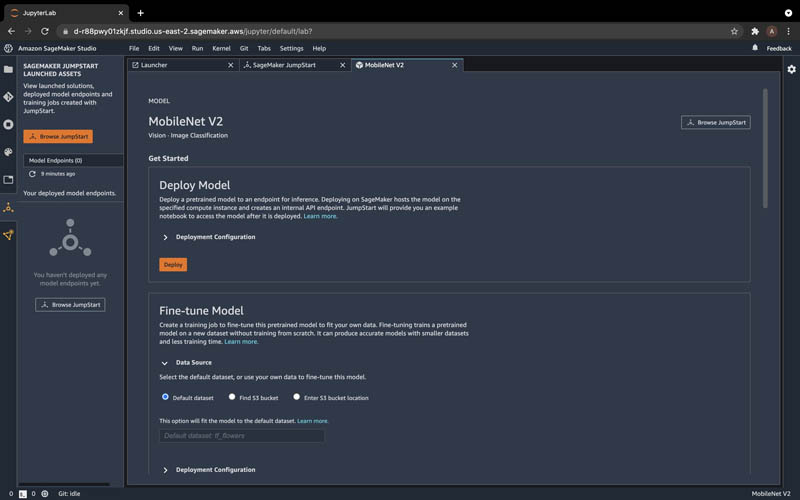Open the File menu

[134, 48]
